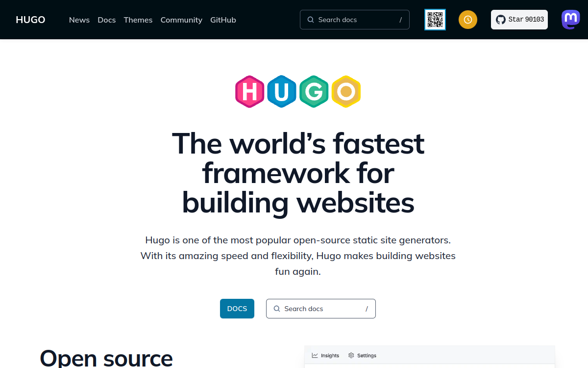588x368 pixels.
Task: Click the header Search docs field
Action: click(x=355, y=20)
